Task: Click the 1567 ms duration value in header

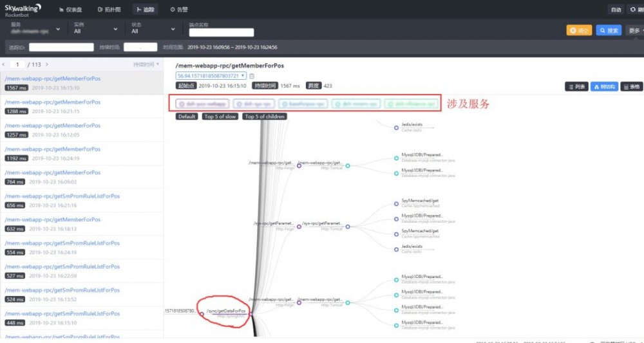Action: coord(290,86)
